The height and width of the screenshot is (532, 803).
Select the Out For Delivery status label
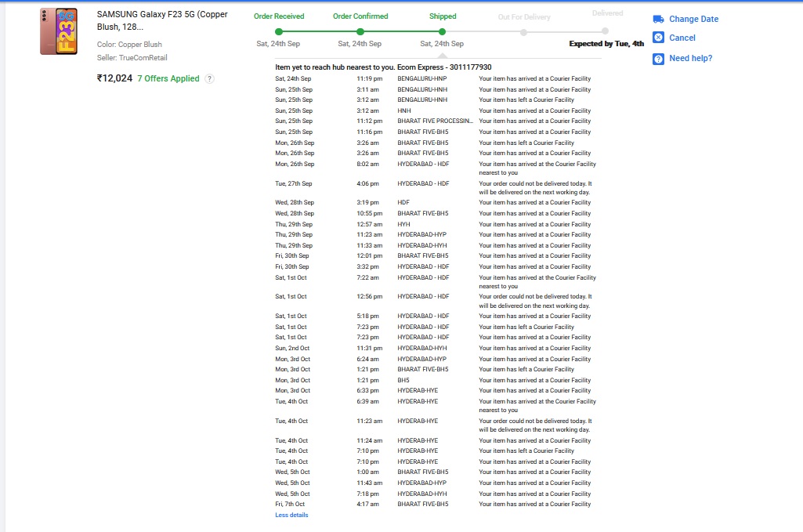(x=524, y=17)
